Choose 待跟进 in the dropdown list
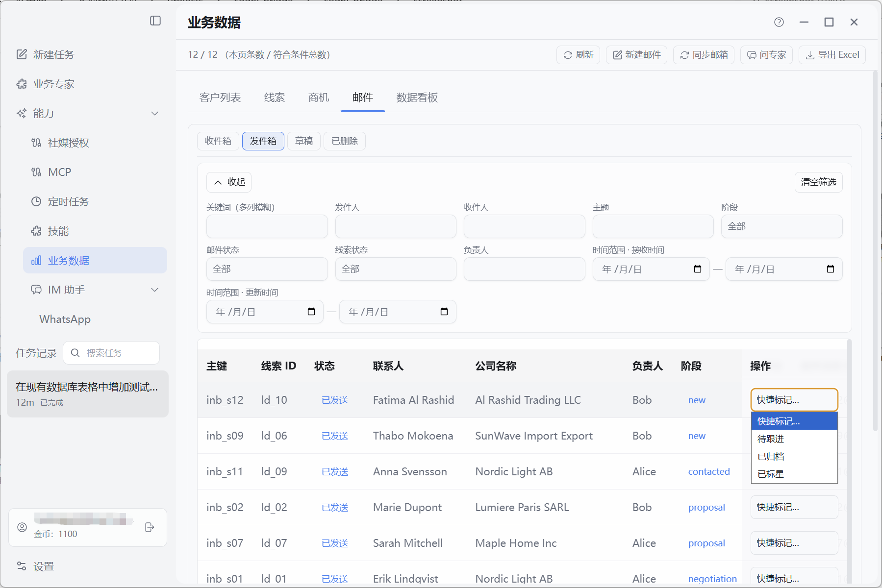Screen dimensions: 882x588 [794, 439]
